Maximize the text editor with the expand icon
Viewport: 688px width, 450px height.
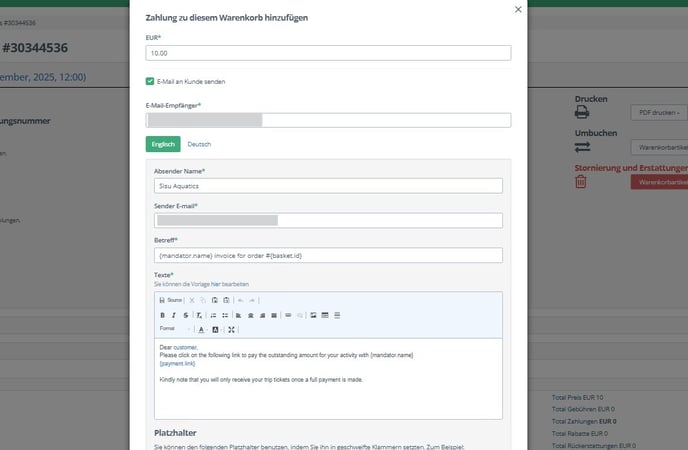tap(231, 329)
